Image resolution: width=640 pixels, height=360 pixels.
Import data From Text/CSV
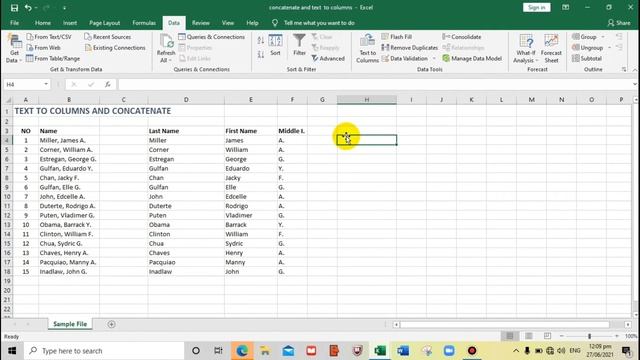[49, 37]
